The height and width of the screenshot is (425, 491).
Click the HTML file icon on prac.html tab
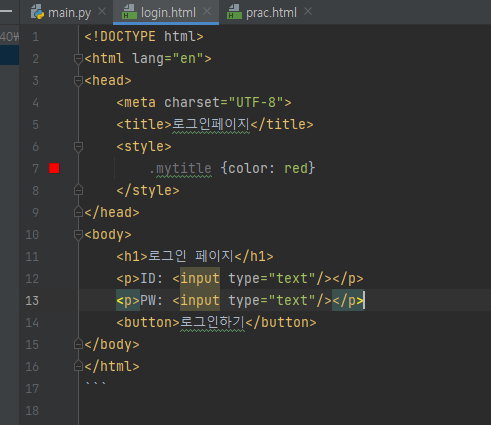[x=234, y=12]
